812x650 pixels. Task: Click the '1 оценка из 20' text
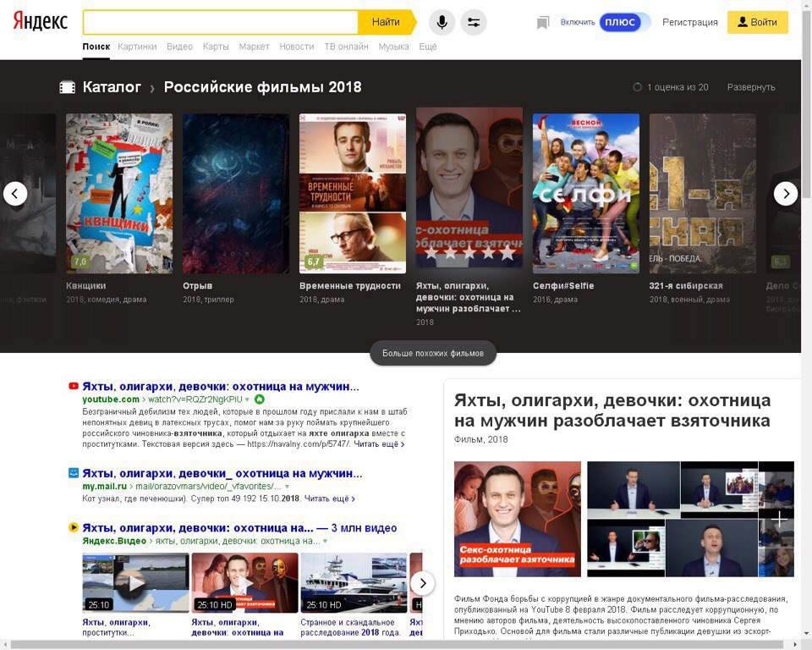(x=678, y=87)
